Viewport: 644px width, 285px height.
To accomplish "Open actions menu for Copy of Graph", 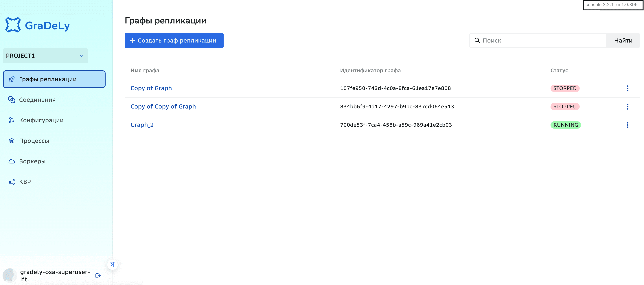I will point(627,88).
